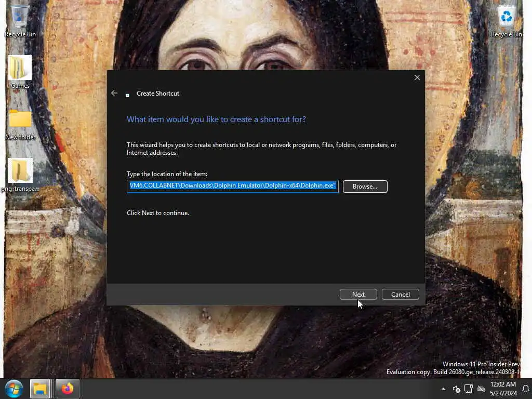Viewport: 532px width, 399px height.
Task: Open the notifications bell icon
Action: click(526, 389)
